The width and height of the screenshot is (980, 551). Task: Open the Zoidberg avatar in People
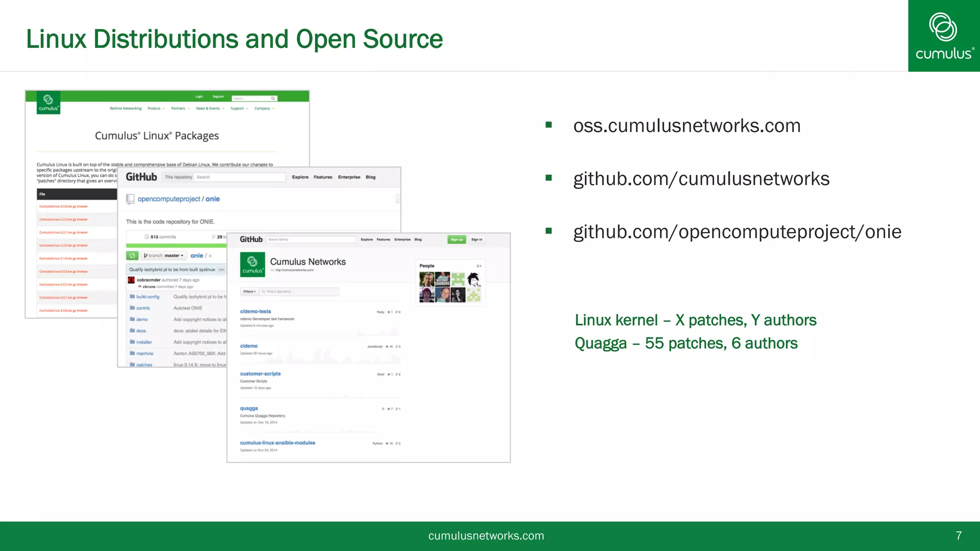[443, 279]
